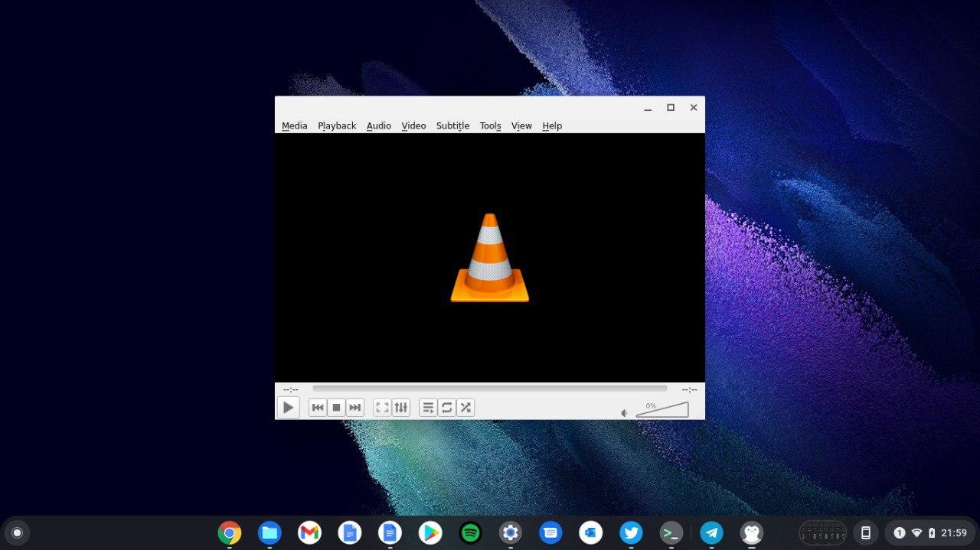Click the elapsed time label on the left
This screenshot has width=980, height=550.
click(291, 389)
